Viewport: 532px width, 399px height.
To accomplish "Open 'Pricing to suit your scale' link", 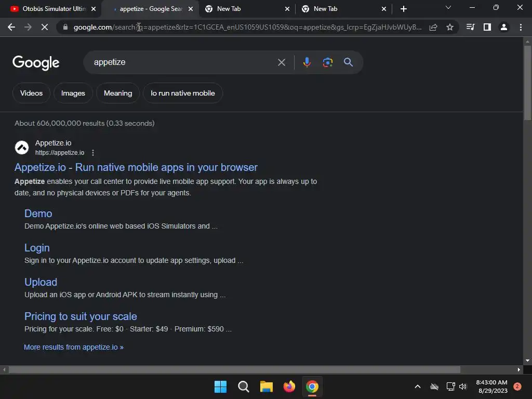I will tap(81, 316).
